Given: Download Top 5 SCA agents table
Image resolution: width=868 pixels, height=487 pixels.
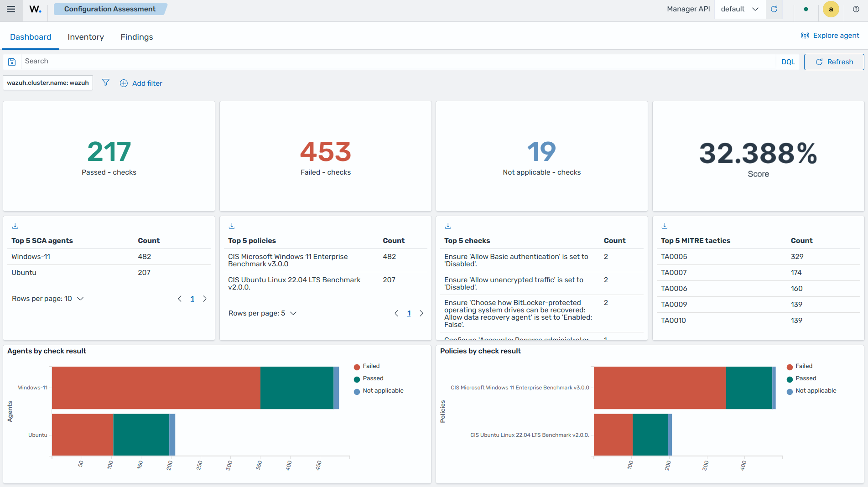Looking at the screenshot, I should 15,226.
